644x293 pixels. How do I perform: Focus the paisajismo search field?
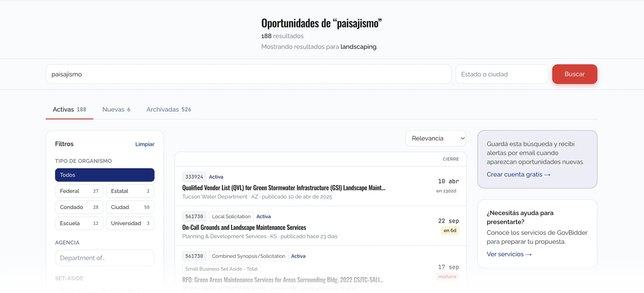[248, 74]
